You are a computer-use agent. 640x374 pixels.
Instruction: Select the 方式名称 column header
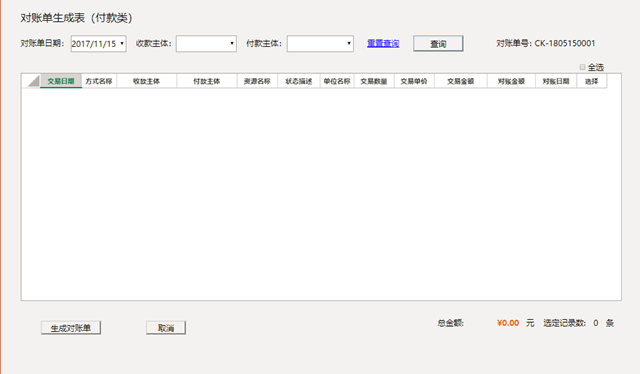point(99,81)
